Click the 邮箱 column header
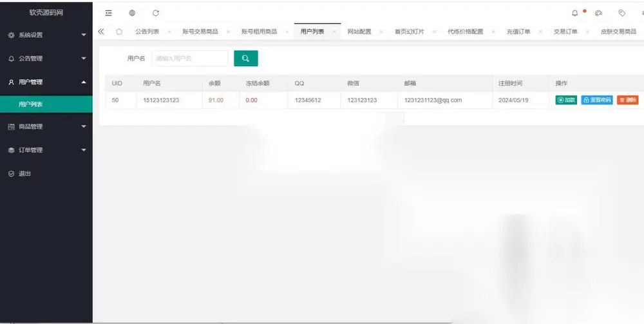The image size is (644, 324). [x=410, y=83]
